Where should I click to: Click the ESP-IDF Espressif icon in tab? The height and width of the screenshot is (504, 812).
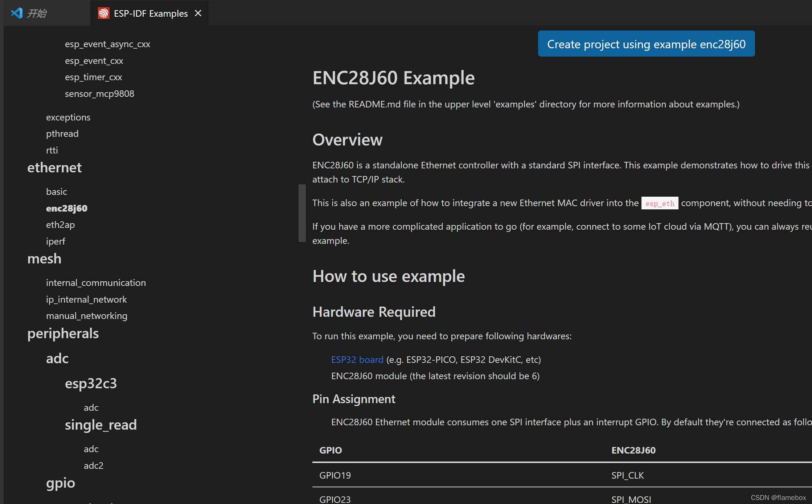[104, 13]
